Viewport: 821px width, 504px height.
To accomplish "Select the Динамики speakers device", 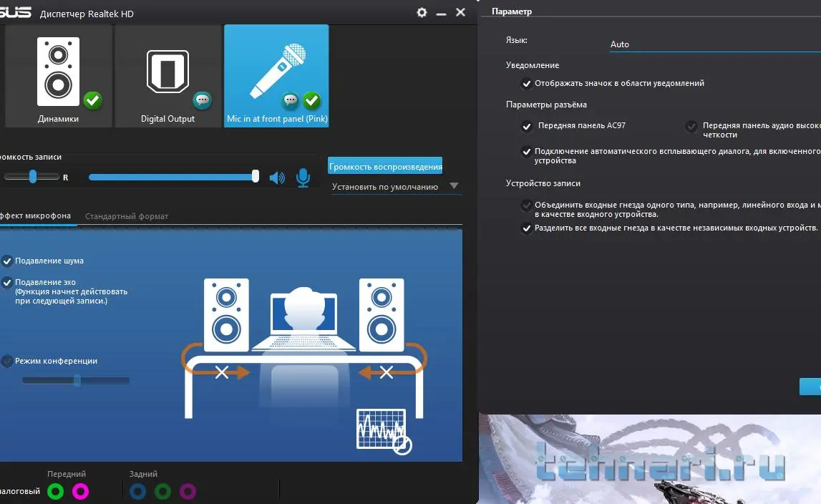I will coord(58,76).
